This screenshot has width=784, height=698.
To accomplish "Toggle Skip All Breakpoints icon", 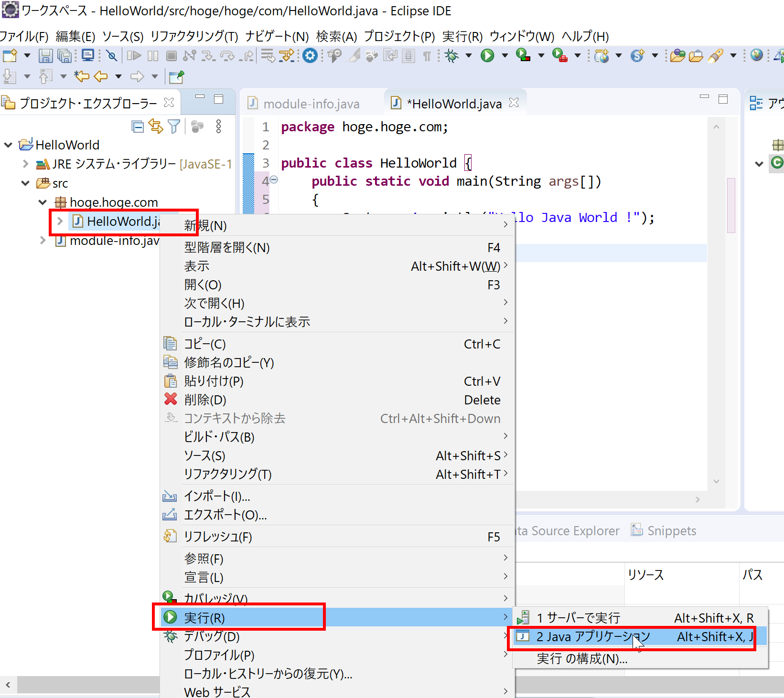I will coord(112,56).
